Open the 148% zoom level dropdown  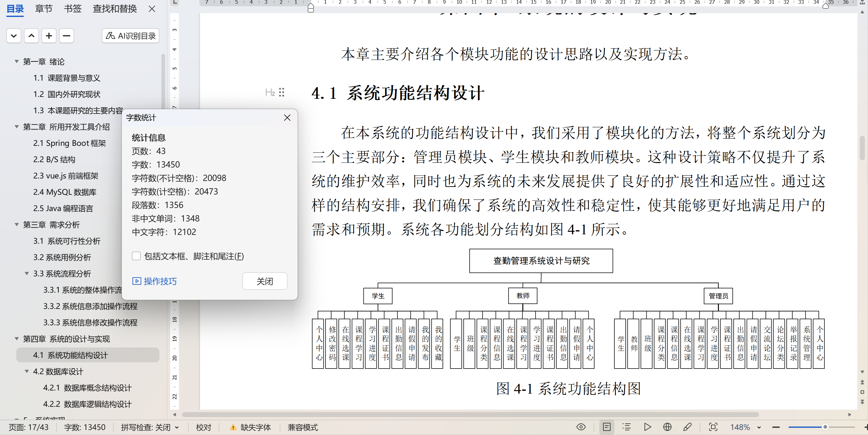pos(759,427)
